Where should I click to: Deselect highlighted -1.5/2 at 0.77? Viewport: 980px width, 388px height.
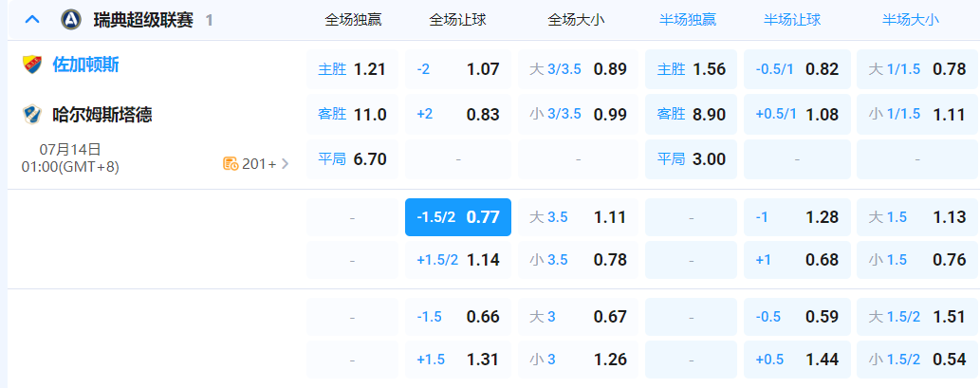[458, 217]
